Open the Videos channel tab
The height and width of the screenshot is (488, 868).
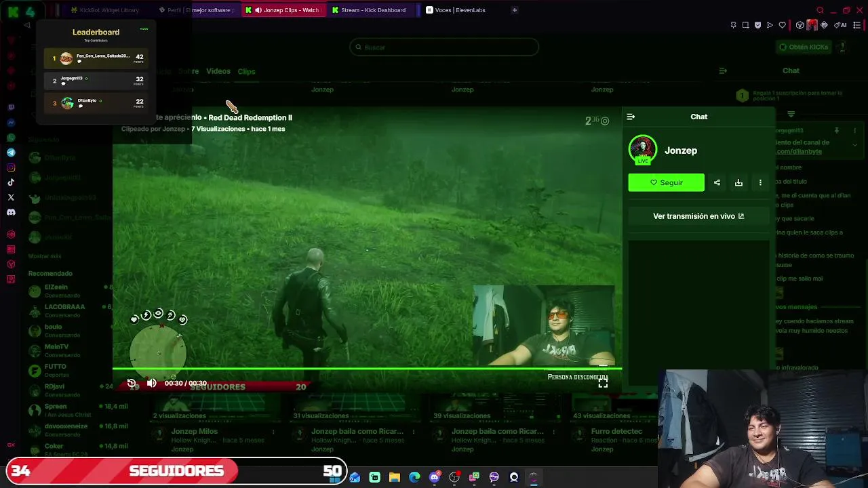point(218,71)
